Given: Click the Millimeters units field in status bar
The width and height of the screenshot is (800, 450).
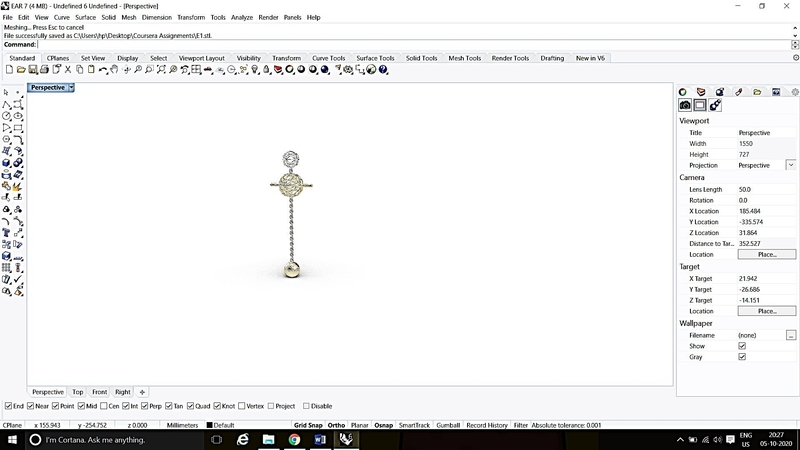Looking at the screenshot, I should click(182, 425).
